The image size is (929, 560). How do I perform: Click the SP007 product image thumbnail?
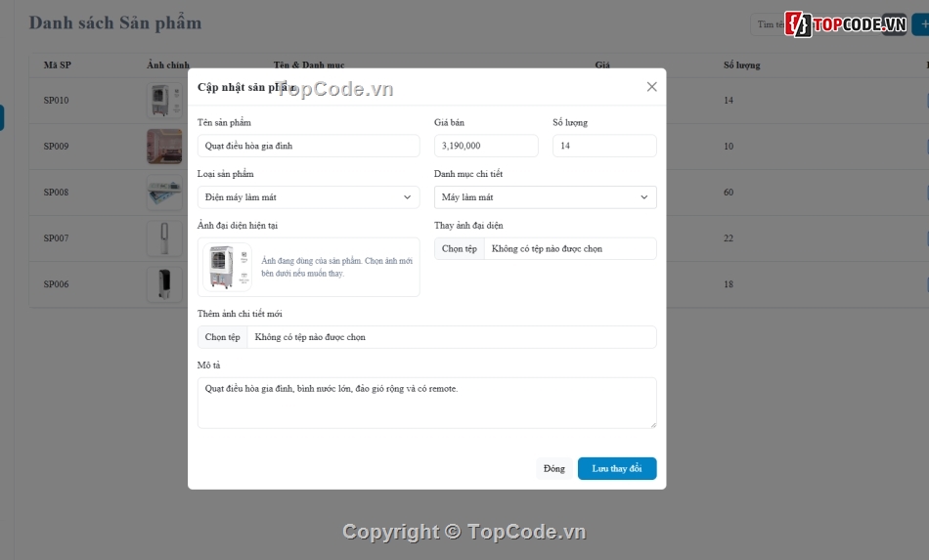tap(164, 237)
